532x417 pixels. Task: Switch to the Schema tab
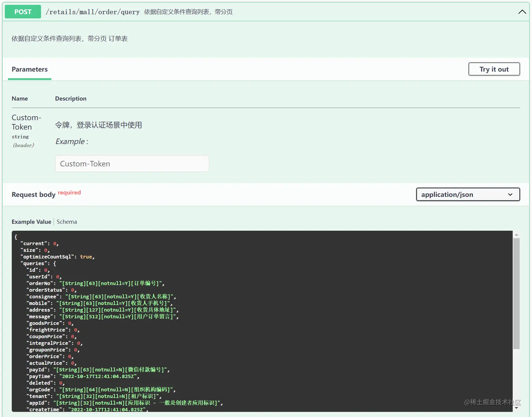[x=67, y=222]
